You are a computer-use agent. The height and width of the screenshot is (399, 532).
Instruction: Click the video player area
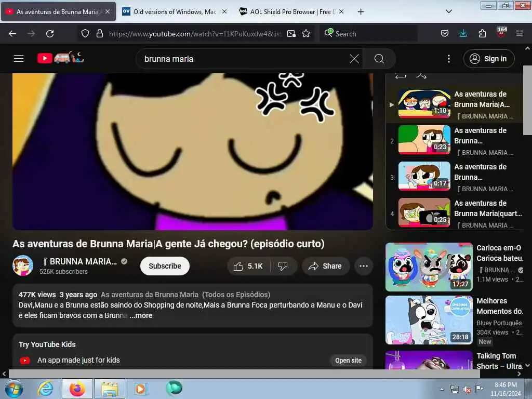pyautogui.click(x=193, y=151)
